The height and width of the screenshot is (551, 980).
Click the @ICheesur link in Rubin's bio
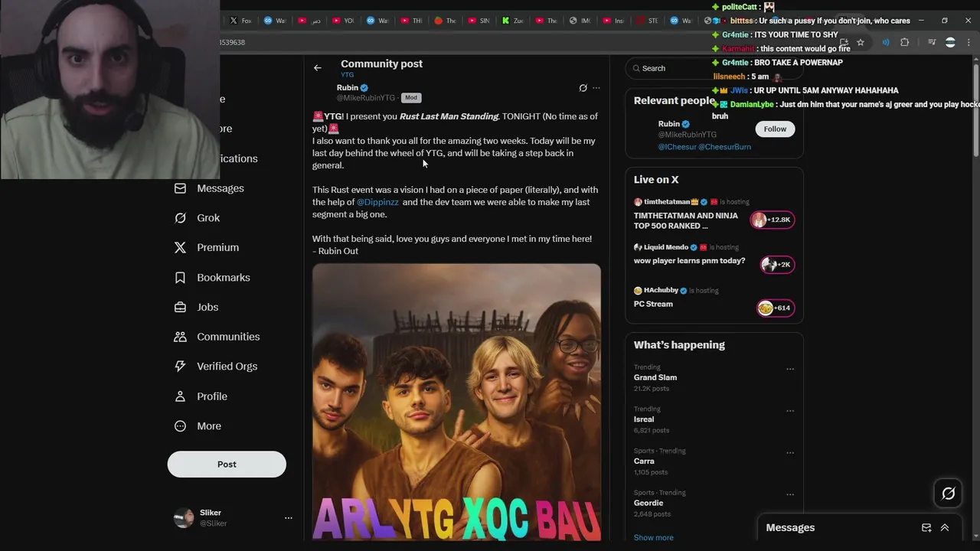pyautogui.click(x=676, y=147)
